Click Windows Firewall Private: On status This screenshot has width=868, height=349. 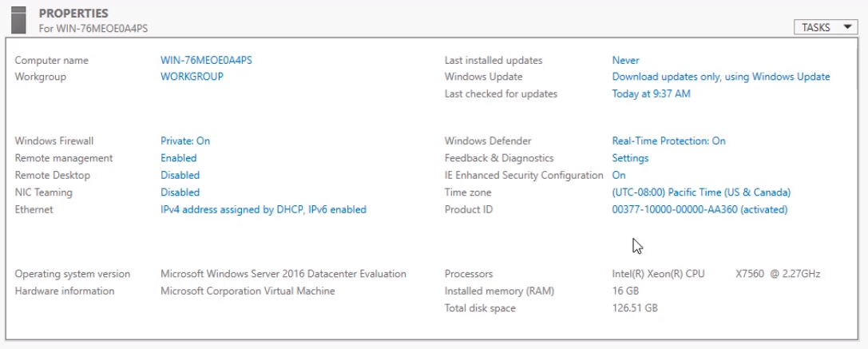click(185, 141)
